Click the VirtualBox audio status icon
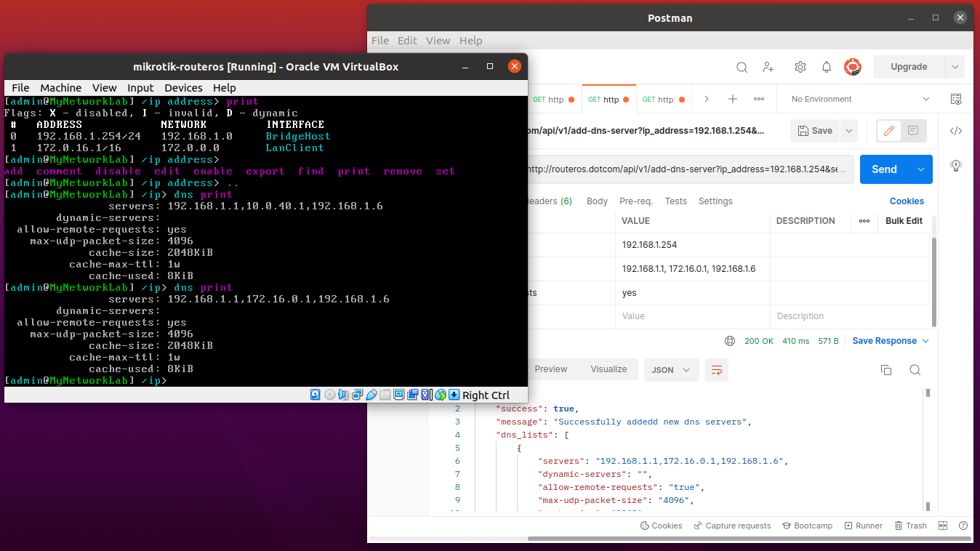Viewport: 980px width, 551px height. (x=343, y=395)
